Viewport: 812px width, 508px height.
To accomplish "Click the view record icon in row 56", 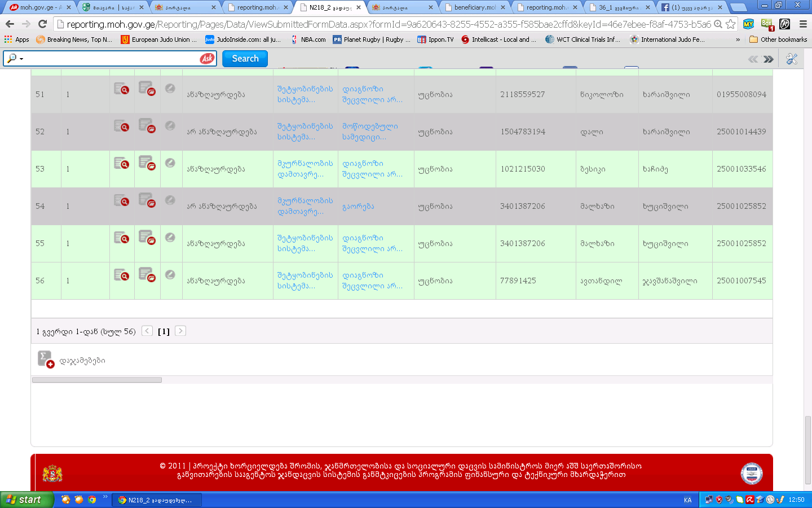I will (121, 275).
